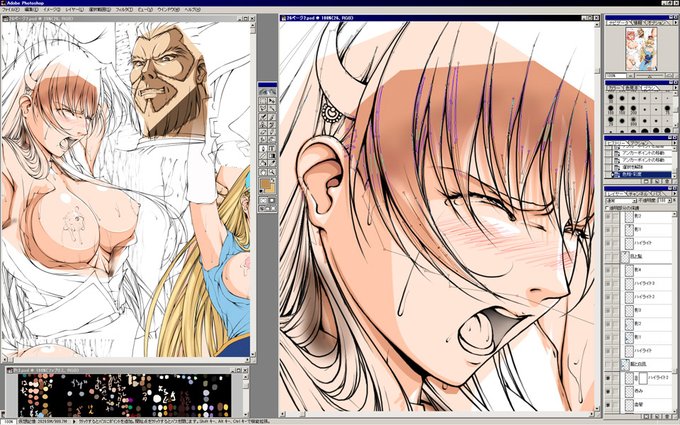
Task: Open the Layers panel flyout menu arrow
Action: click(x=676, y=196)
